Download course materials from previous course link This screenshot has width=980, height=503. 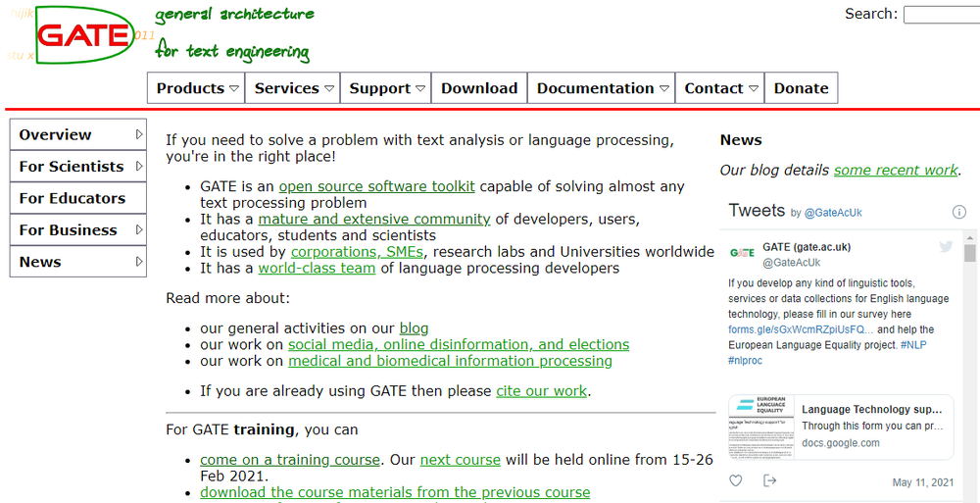395,492
